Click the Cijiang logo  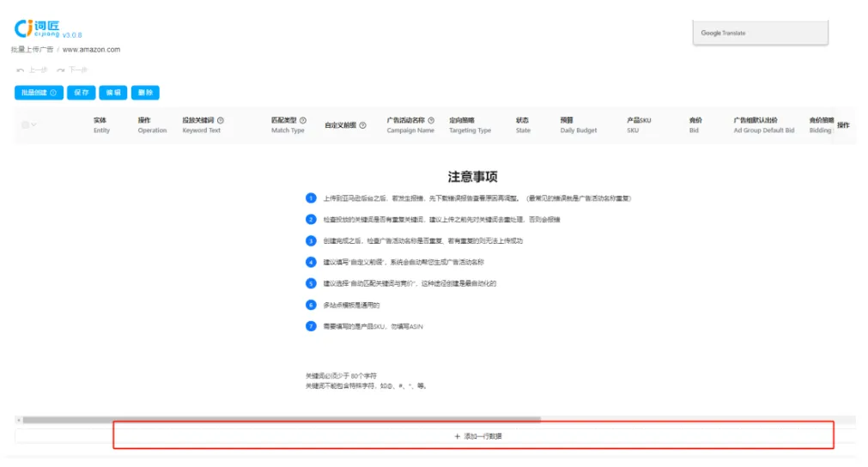(37, 28)
